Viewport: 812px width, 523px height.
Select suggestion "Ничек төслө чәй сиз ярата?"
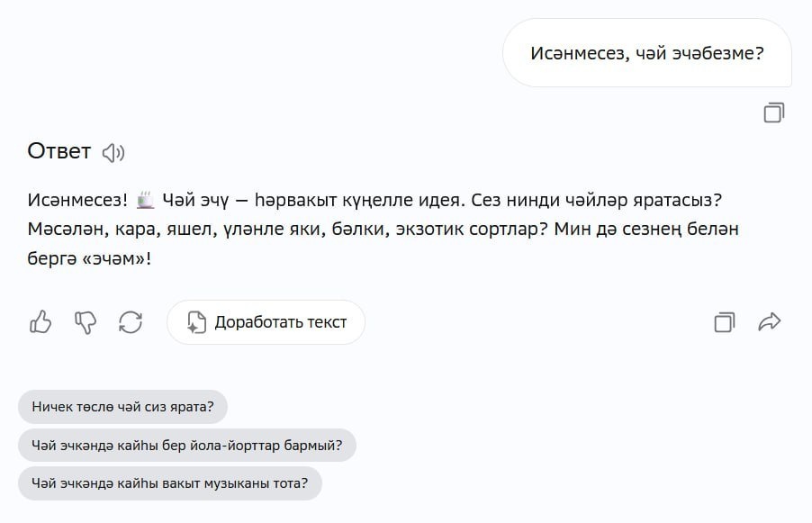click(x=122, y=407)
